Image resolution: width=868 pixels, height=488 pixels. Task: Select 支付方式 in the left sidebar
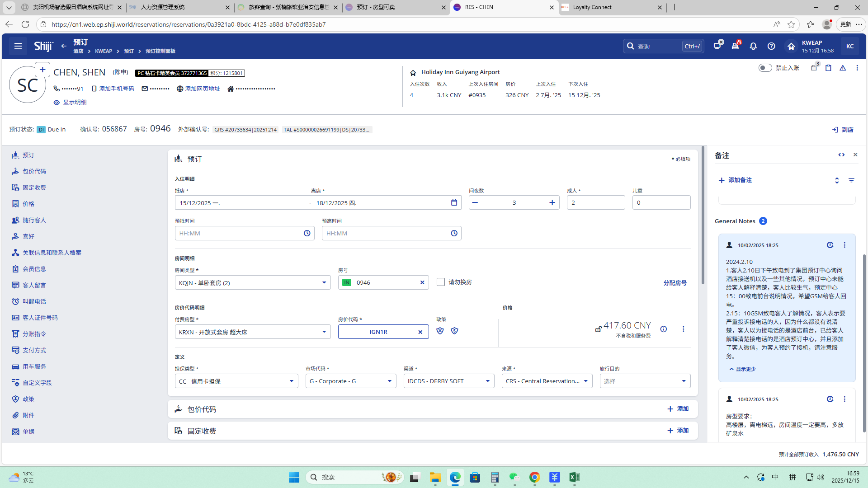[34, 350]
